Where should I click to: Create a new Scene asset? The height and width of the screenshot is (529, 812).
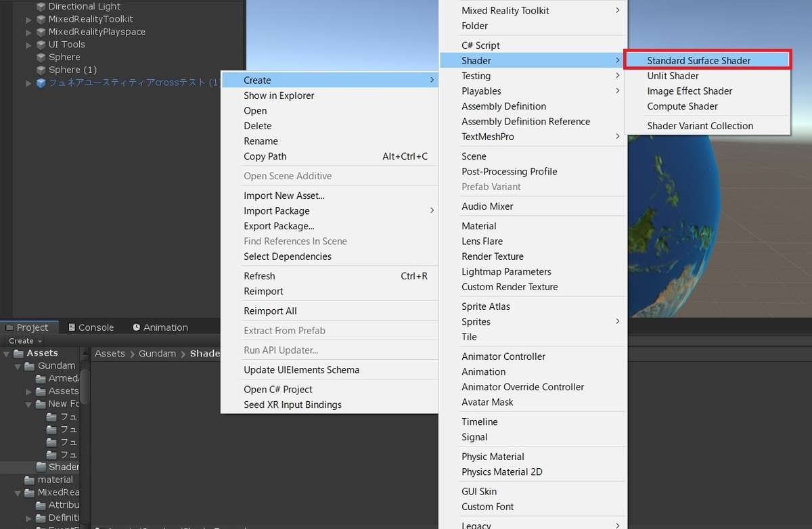(533, 156)
